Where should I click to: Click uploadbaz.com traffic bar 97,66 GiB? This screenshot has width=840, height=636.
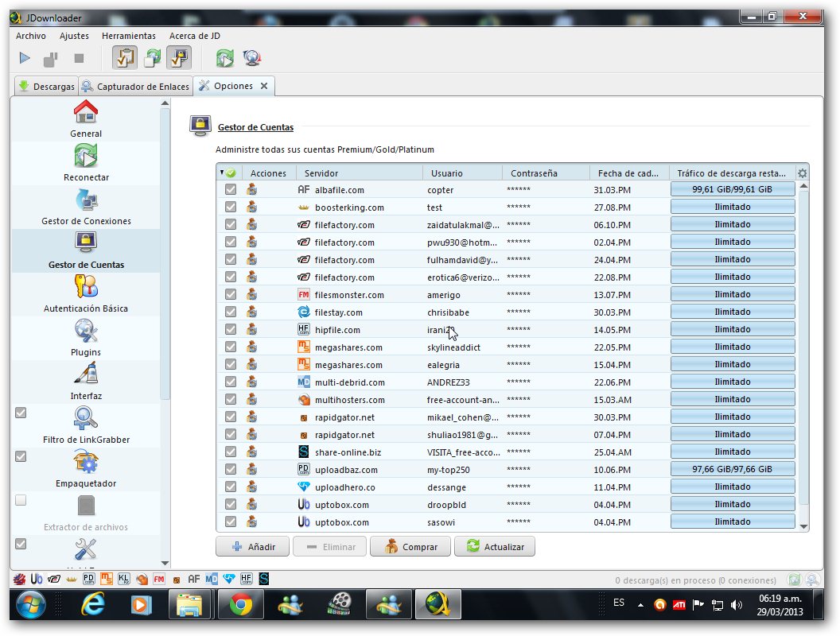point(733,469)
